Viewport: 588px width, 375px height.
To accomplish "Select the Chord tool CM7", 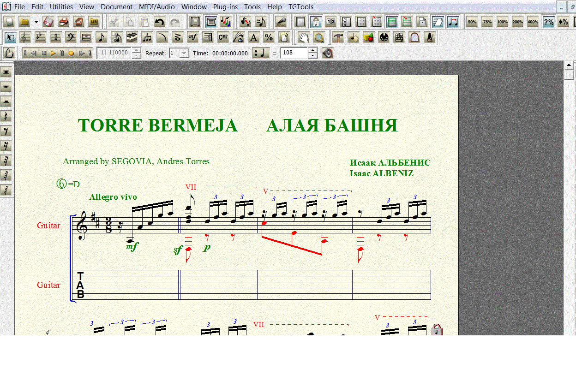I will (223, 37).
